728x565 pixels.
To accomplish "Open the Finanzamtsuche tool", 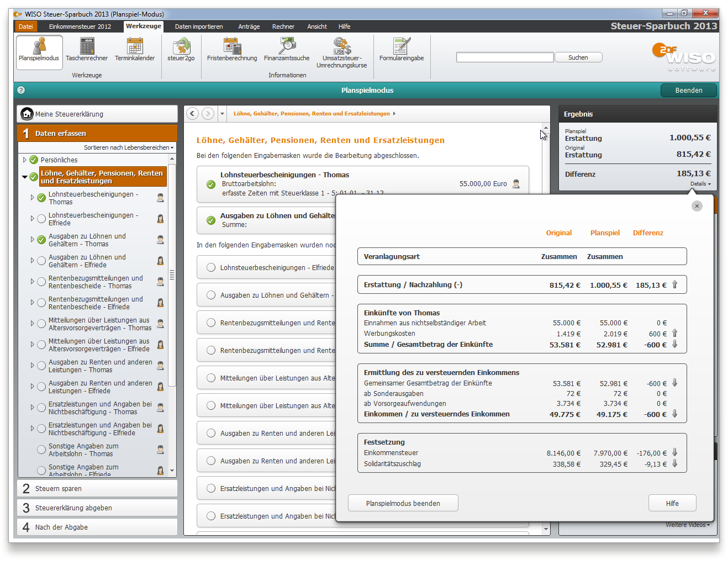I will pos(287,50).
